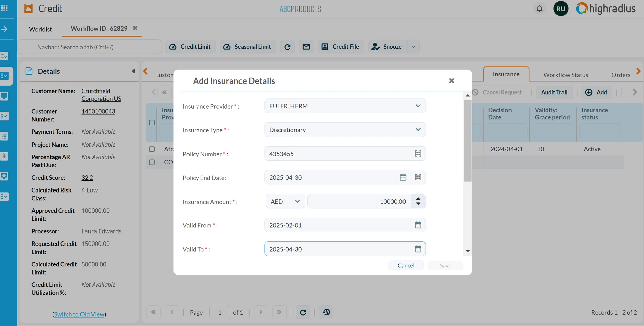Focus the Navbar search tab field
This screenshot has height=326, width=644.
click(x=90, y=47)
